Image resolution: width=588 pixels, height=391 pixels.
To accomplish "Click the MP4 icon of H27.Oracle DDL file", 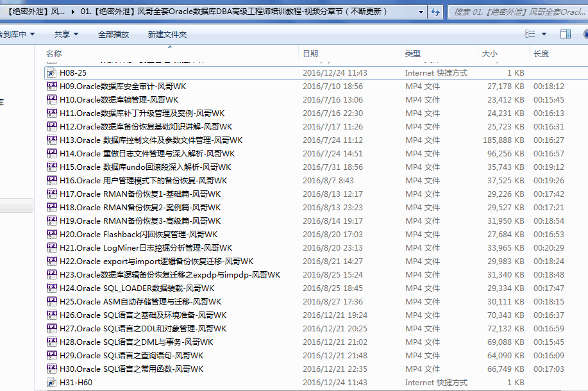I will pos(51,329).
